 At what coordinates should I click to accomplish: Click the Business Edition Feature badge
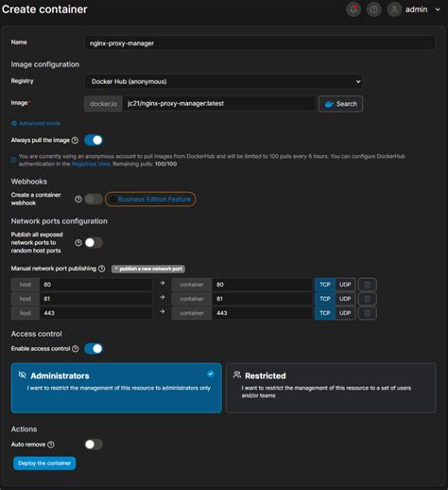coord(150,200)
